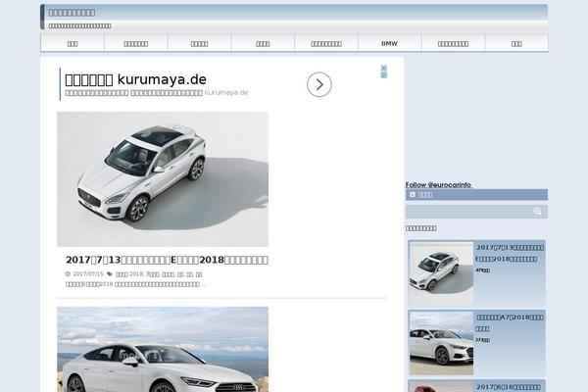588x392 pixels.
Task: Click the article date 2017/07/15
Action: point(88,274)
